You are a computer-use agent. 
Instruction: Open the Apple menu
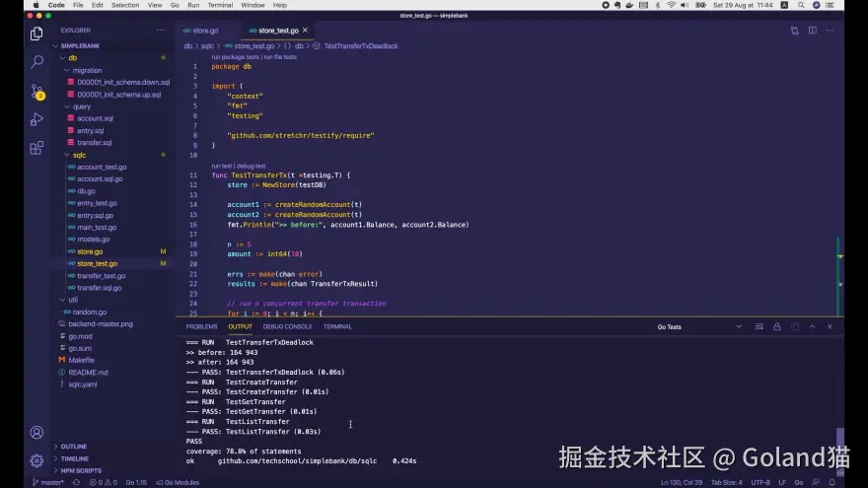(36, 5)
